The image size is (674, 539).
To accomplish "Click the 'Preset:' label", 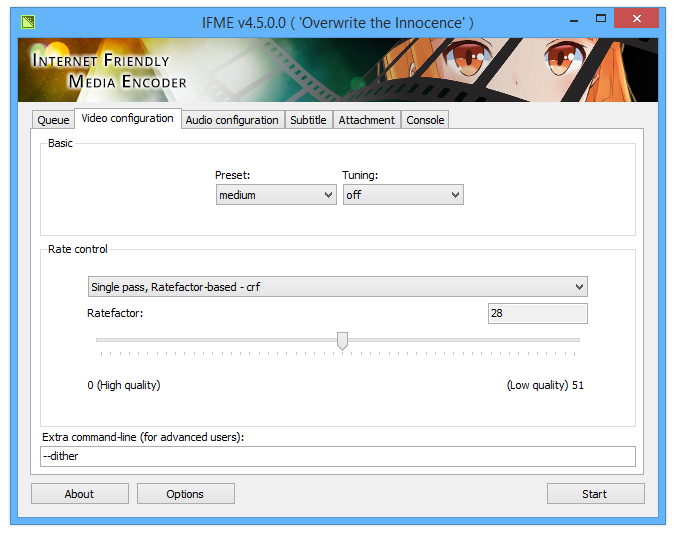I will click(x=232, y=175).
